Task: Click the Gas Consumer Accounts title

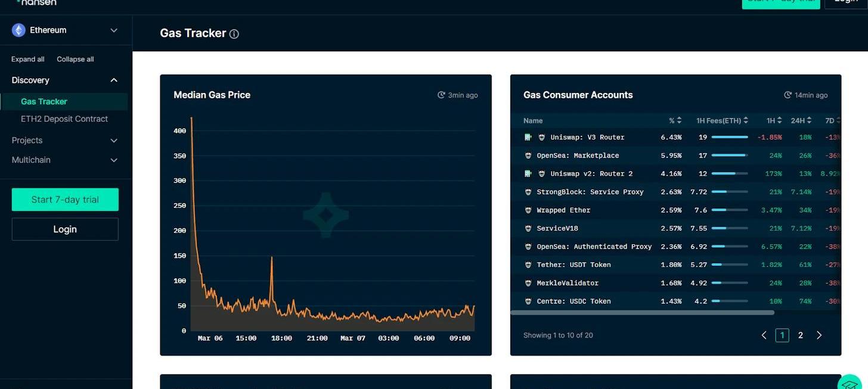Action: coord(578,95)
